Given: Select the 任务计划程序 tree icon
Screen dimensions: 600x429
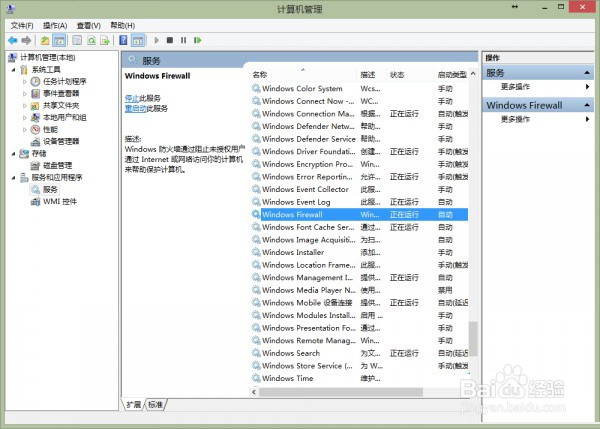Looking at the screenshot, I should pos(35,82).
